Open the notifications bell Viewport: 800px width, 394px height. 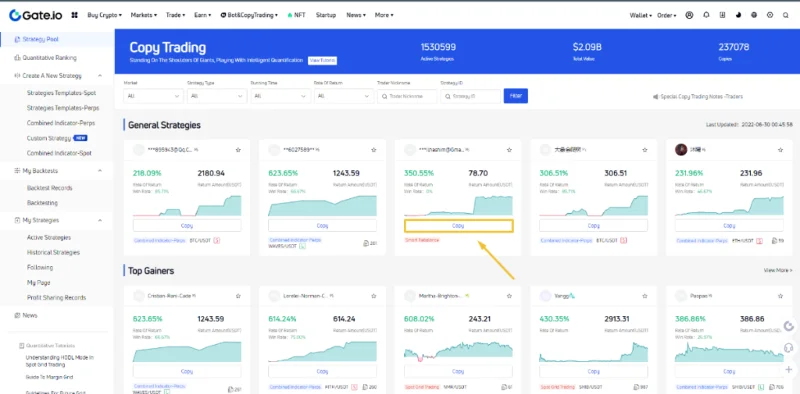pos(706,15)
